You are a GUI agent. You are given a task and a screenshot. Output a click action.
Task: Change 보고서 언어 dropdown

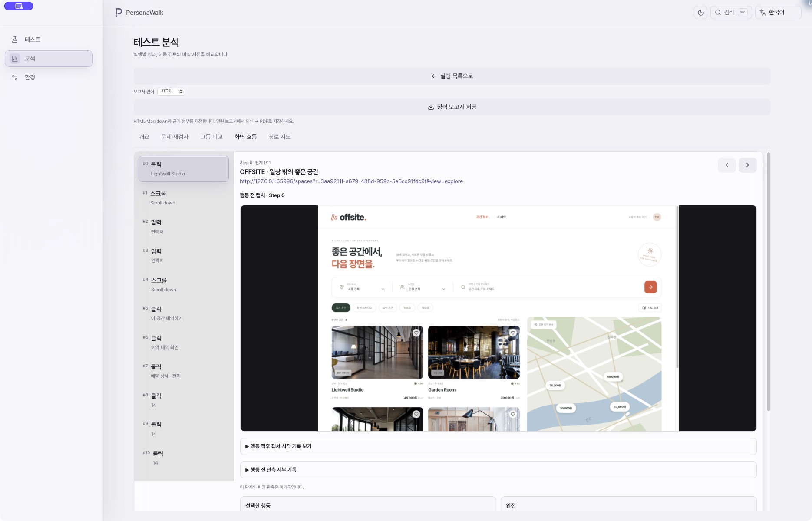click(x=171, y=92)
